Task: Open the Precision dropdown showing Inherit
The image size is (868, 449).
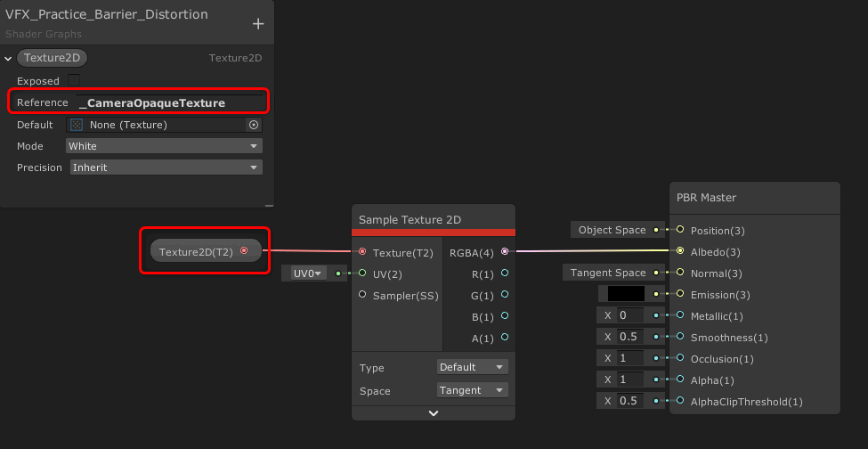Action: point(166,167)
